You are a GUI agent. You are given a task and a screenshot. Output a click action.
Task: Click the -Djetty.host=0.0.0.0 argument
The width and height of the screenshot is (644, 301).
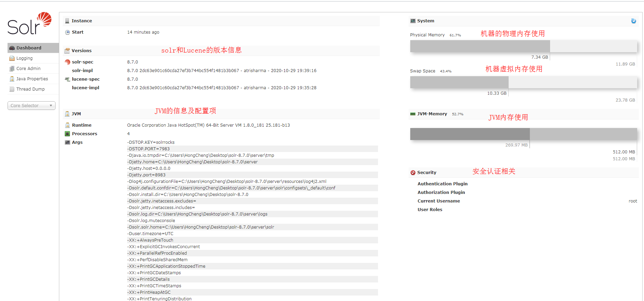tap(149, 169)
